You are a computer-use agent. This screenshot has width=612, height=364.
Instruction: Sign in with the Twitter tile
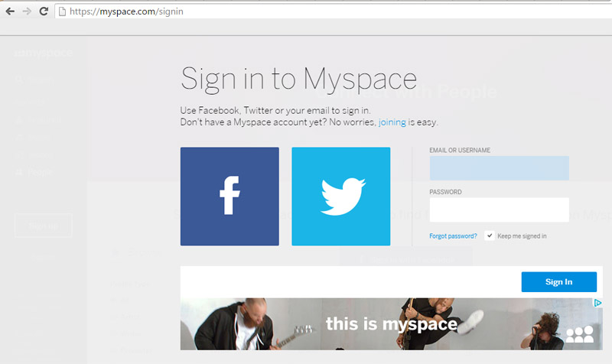(x=340, y=197)
